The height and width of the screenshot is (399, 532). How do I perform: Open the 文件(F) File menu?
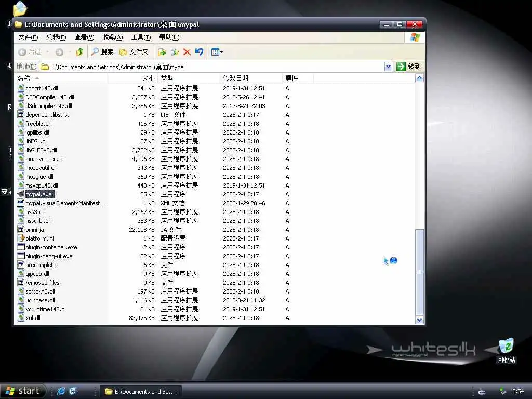point(28,37)
